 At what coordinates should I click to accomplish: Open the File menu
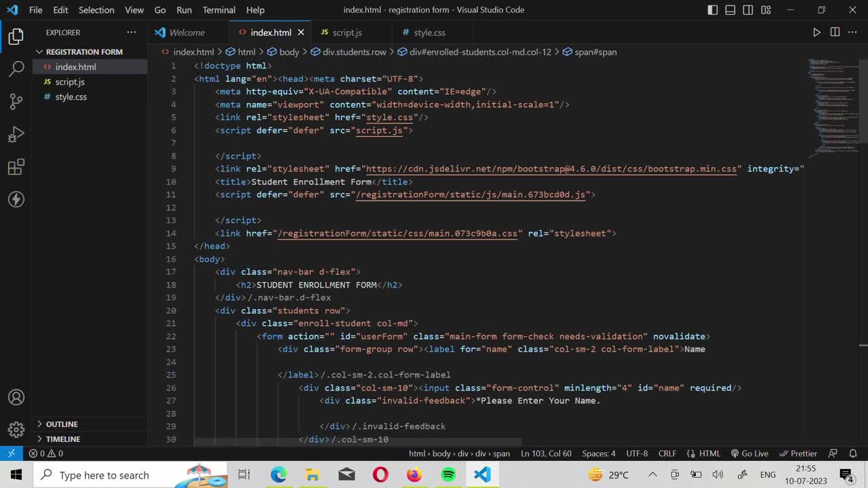coord(36,10)
